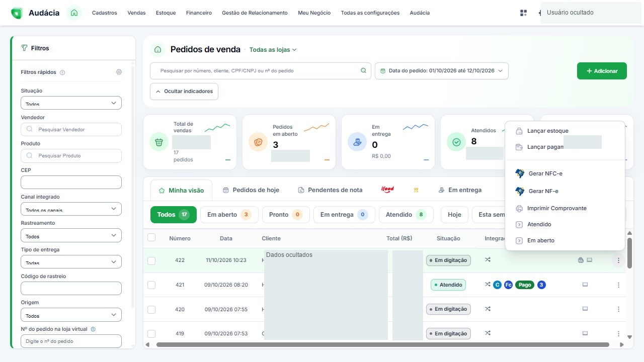The width and height of the screenshot is (644, 362).
Task: Click into the CEP filter field
Action: 71,182
